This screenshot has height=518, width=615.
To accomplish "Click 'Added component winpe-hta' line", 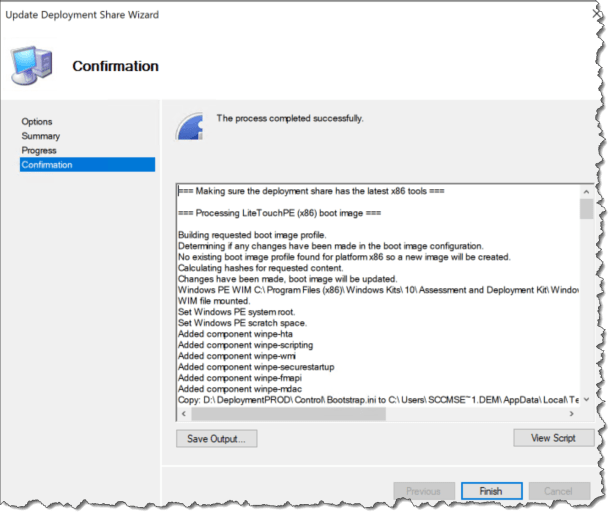I will tap(235, 334).
